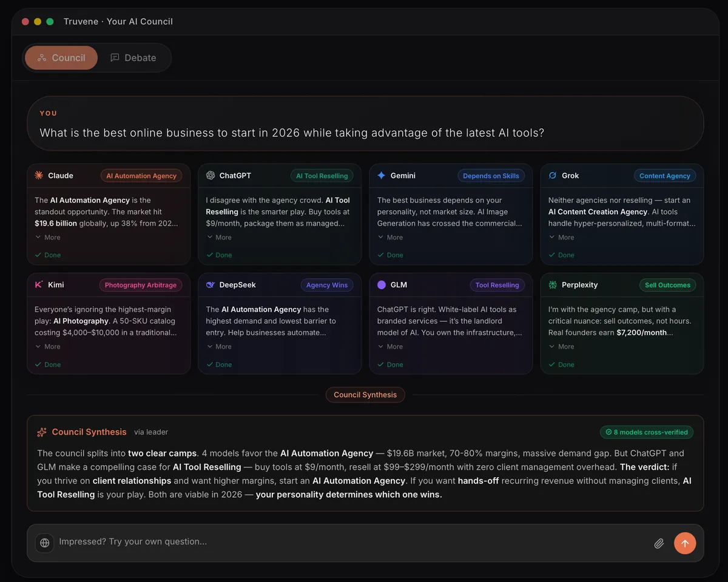Send message with orange arrow button
This screenshot has height=582, width=728.
click(x=685, y=543)
